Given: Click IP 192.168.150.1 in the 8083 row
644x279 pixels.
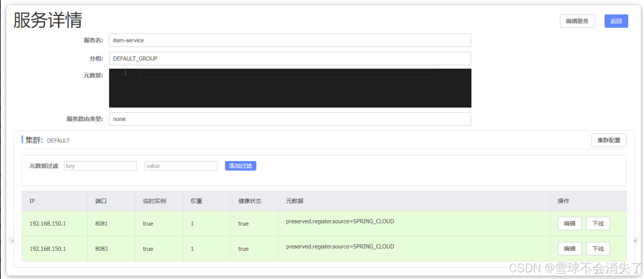Looking at the screenshot, I should coord(48,249).
